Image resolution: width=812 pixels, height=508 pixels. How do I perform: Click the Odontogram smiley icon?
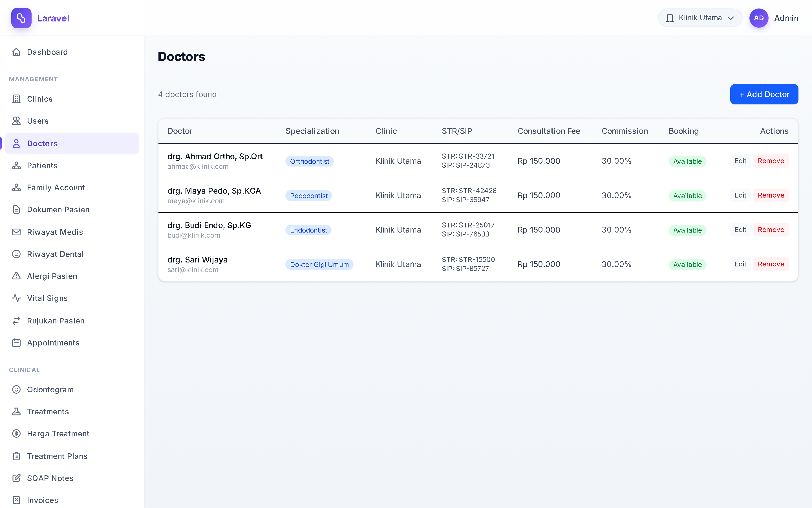click(16, 390)
